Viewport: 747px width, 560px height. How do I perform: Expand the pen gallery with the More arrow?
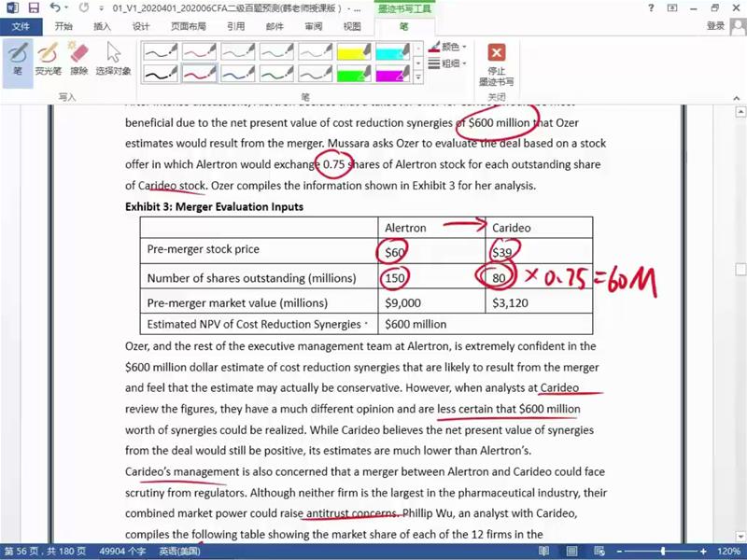point(417,77)
